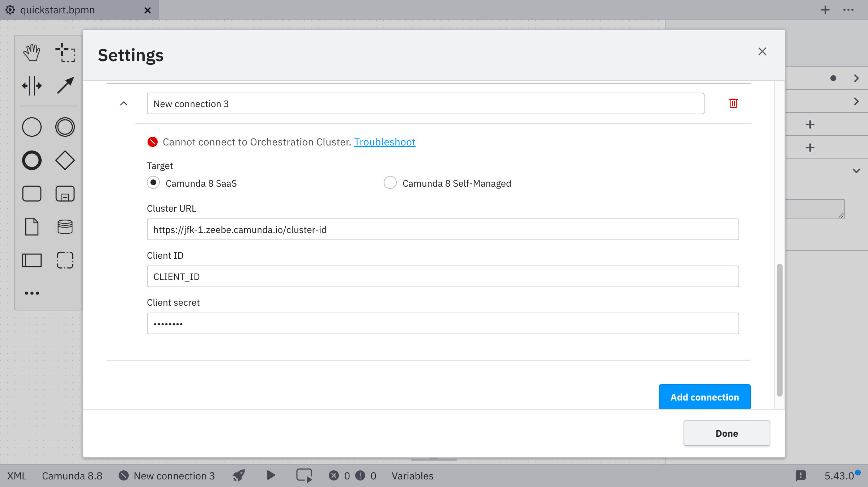The width and height of the screenshot is (868, 487).
Task: Create a Data store reference
Action: (65, 227)
